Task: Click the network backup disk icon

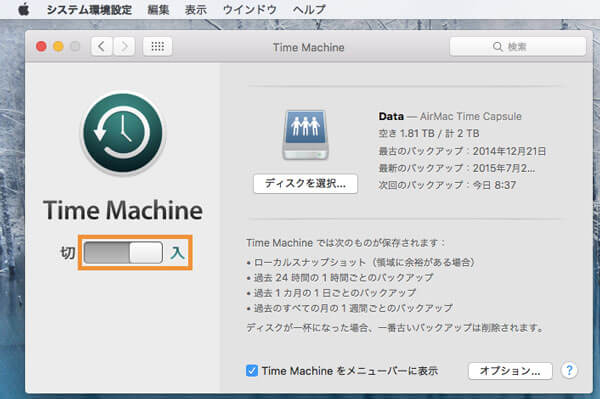Action: coord(305,135)
